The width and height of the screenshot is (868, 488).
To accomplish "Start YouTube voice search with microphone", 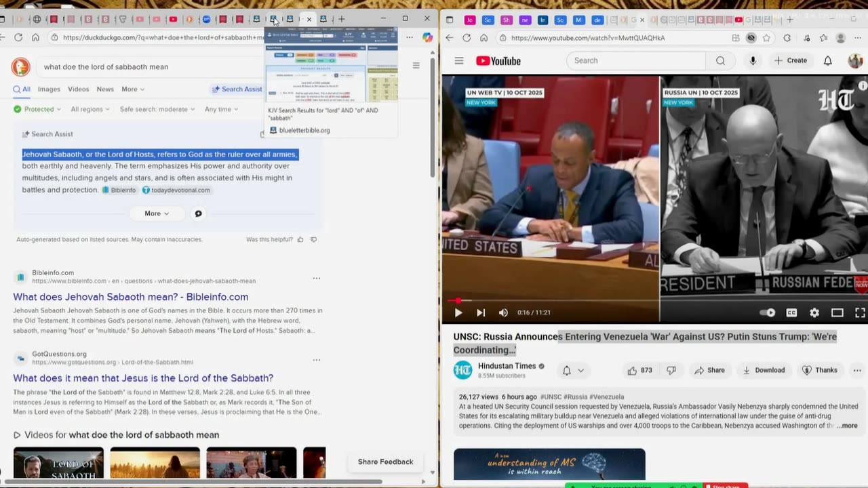I will [753, 61].
